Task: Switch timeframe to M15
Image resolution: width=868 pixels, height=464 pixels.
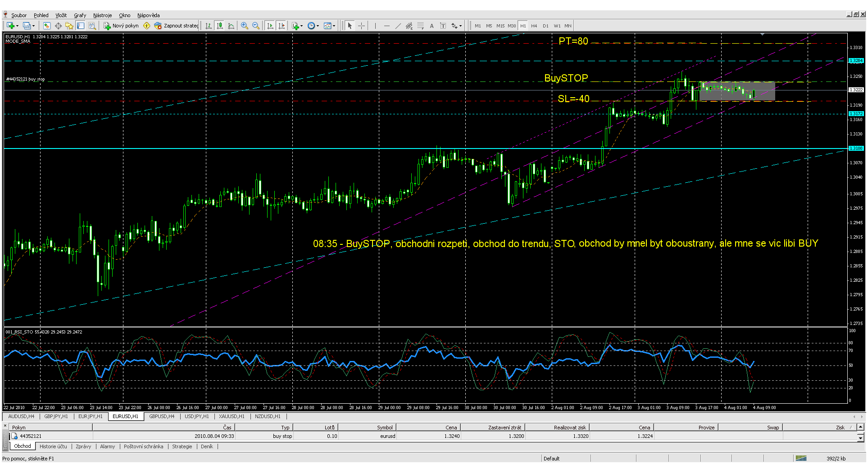Action: point(500,26)
